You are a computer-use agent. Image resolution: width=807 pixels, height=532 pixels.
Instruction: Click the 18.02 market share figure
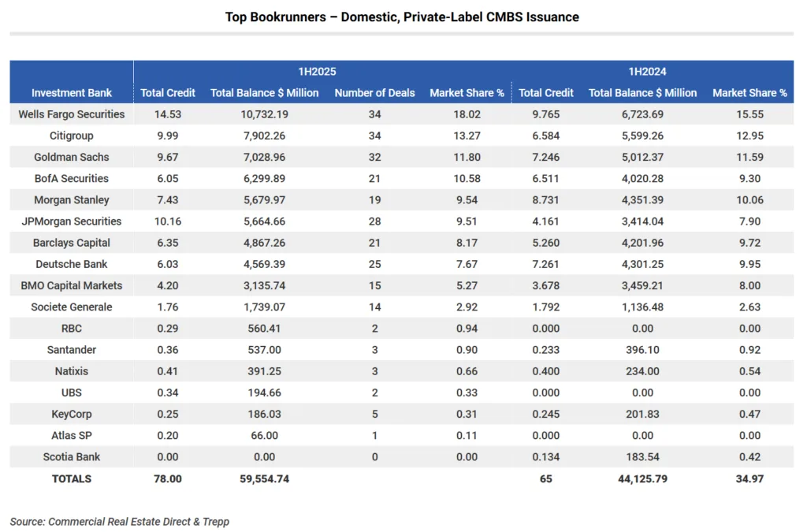[467, 114]
